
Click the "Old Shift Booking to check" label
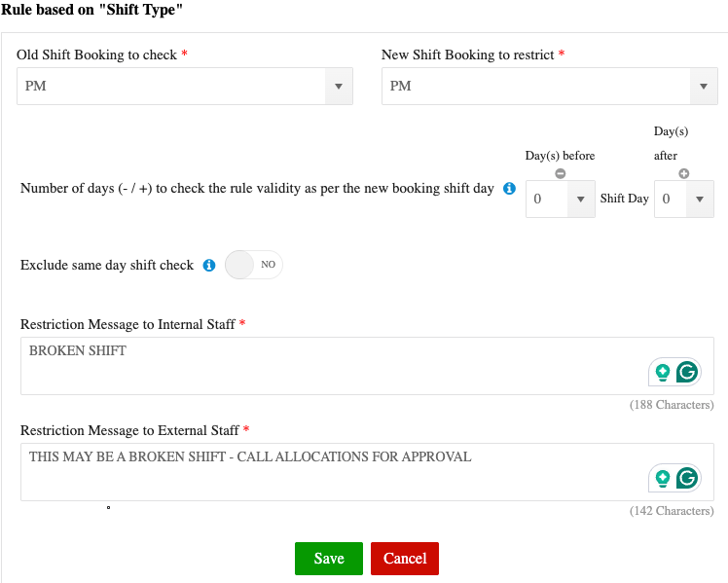pyautogui.click(x=96, y=55)
